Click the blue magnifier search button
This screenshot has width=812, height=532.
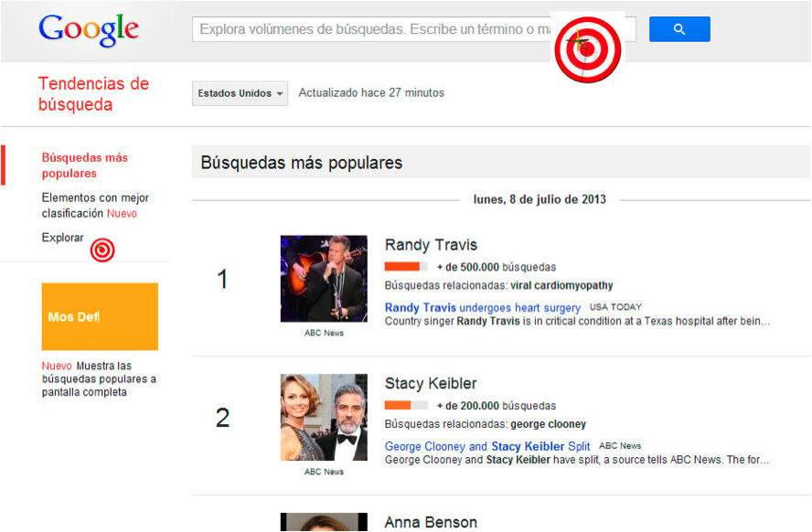pos(679,29)
